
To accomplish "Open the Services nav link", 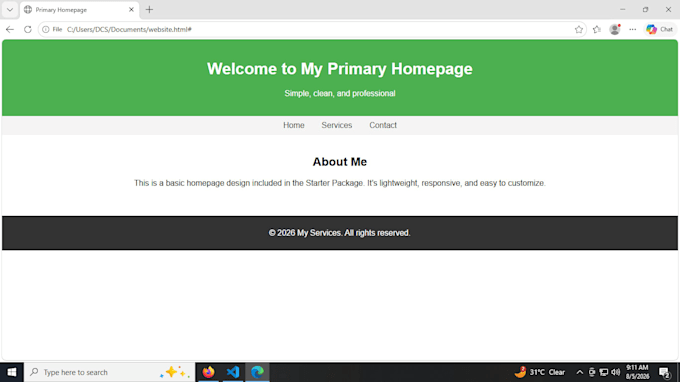I will coord(337,125).
